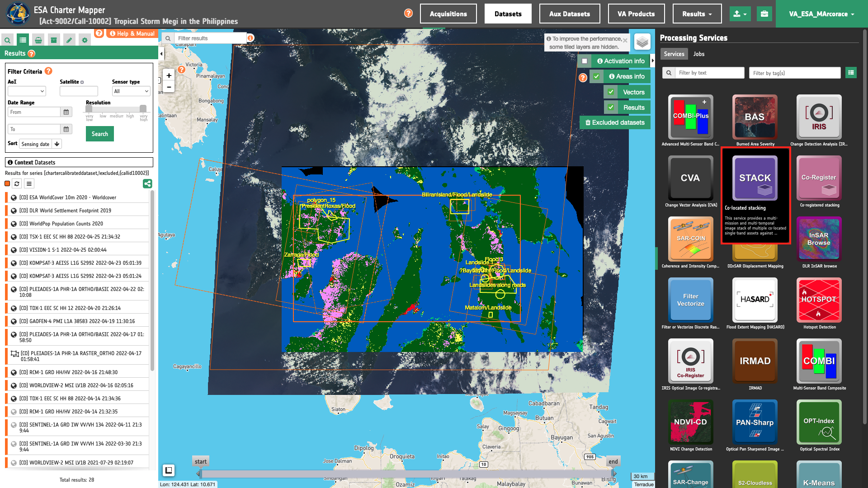The height and width of the screenshot is (488, 868).
Task: Launch the NDVI-CD change detection service
Action: click(x=690, y=422)
